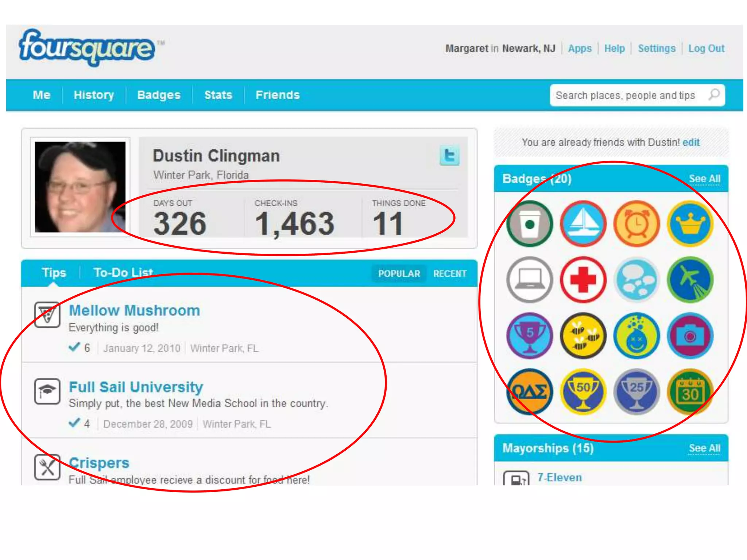Viewport: 747px width, 560px height.
Task: Click the 50 trophy badge
Action: [x=583, y=392]
